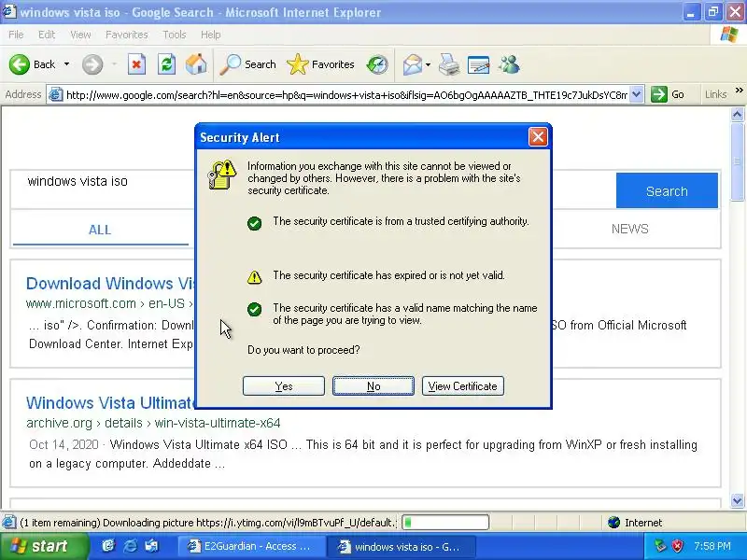Open the Help menu
747x560 pixels.
(211, 35)
